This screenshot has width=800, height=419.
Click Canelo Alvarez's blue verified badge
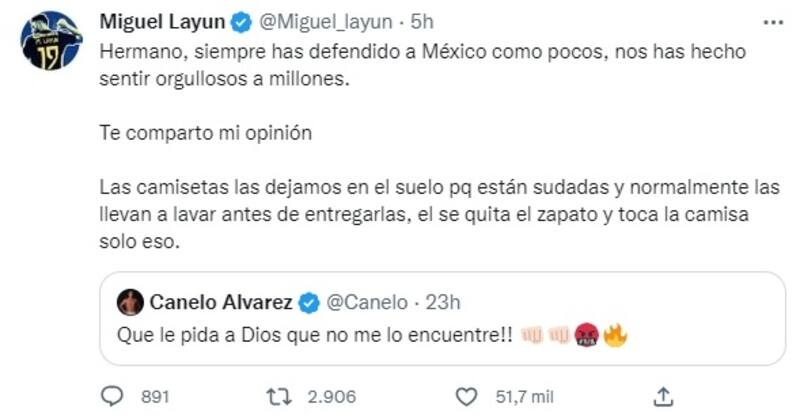(310, 301)
